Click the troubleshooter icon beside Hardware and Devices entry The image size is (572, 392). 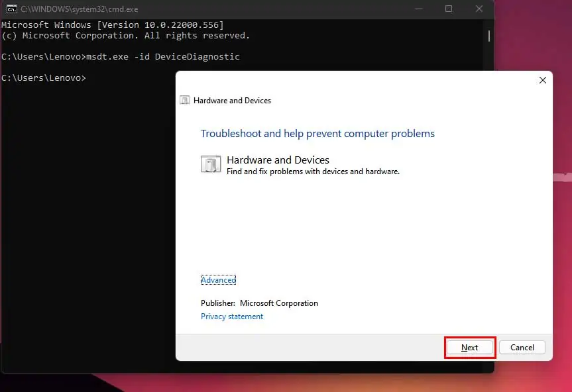pyautogui.click(x=210, y=164)
